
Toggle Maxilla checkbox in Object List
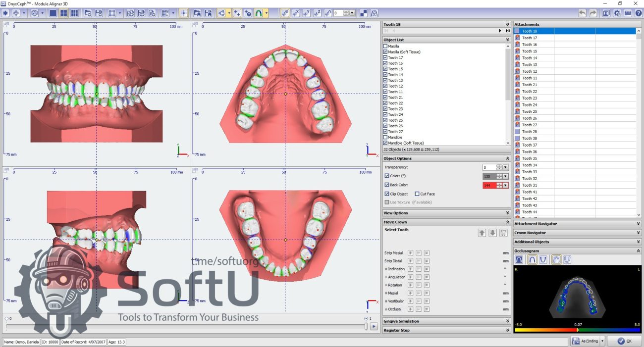(385, 46)
